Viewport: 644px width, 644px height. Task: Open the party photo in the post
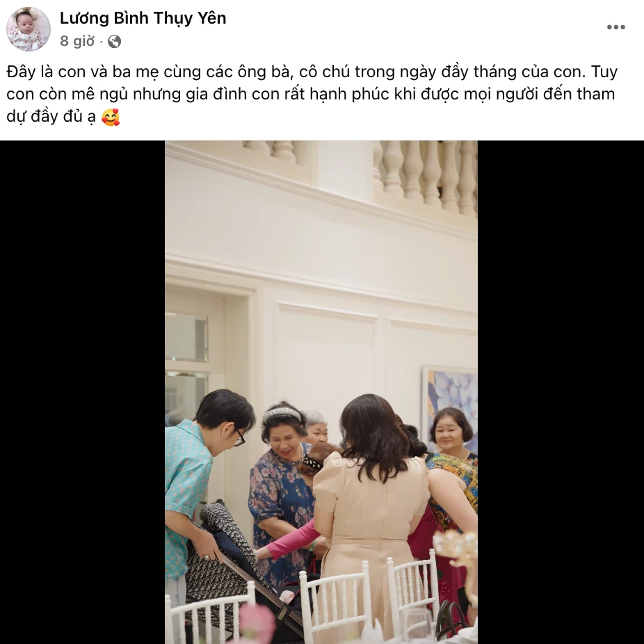[321, 392]
